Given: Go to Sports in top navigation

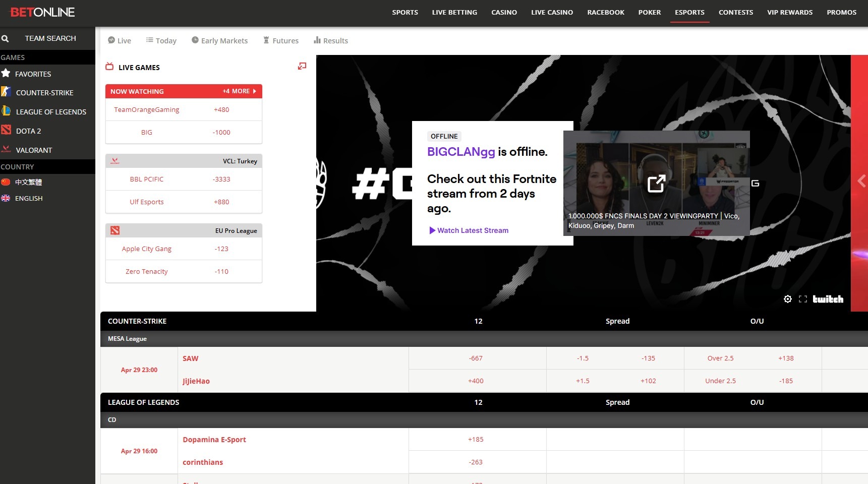Looking at the screenshot, I should [x=405, y=13].
